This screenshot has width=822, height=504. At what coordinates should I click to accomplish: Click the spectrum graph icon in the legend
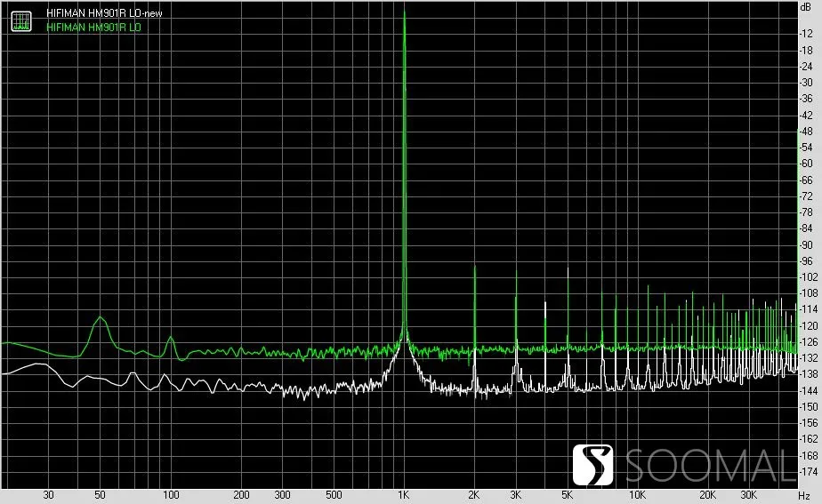21,21
